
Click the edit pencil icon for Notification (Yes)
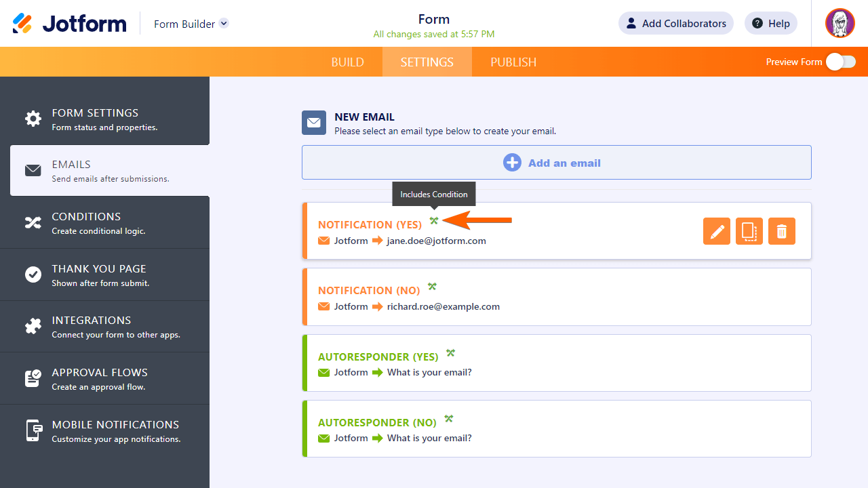[717, 231]
